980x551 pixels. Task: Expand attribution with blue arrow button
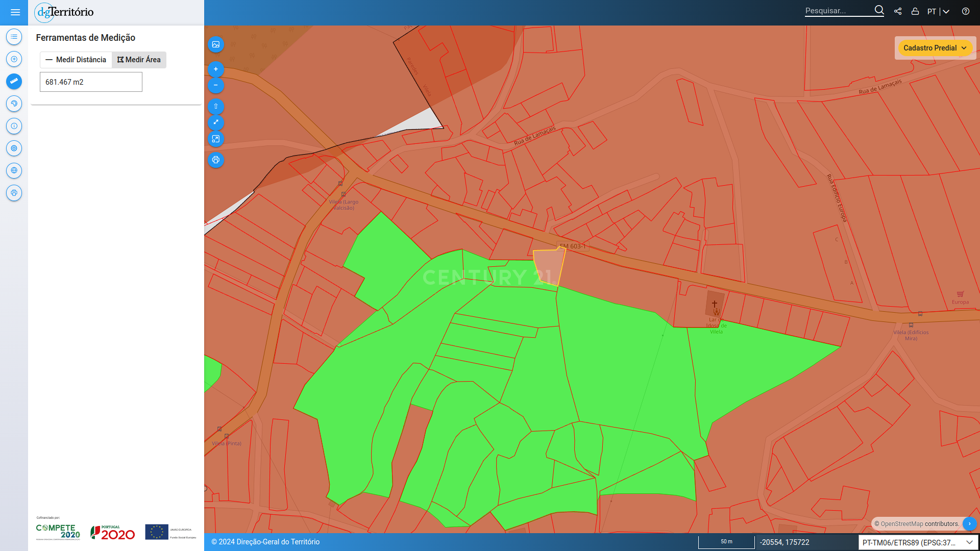(x=969, y=523)
